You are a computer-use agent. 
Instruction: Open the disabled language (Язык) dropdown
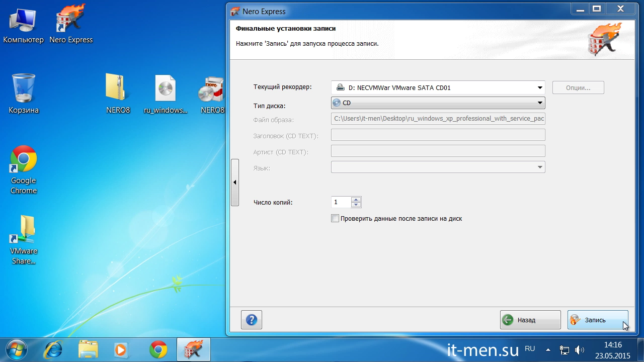pos(438,167)
